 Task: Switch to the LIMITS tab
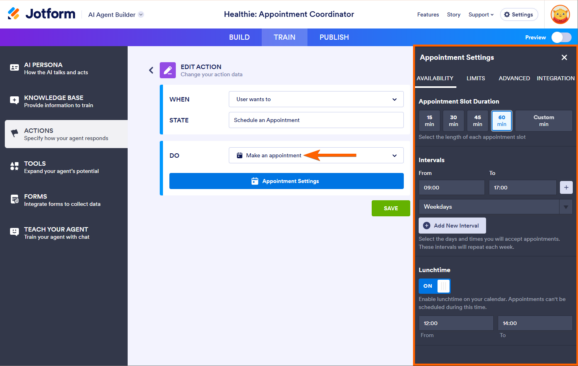tap(476, 78)
